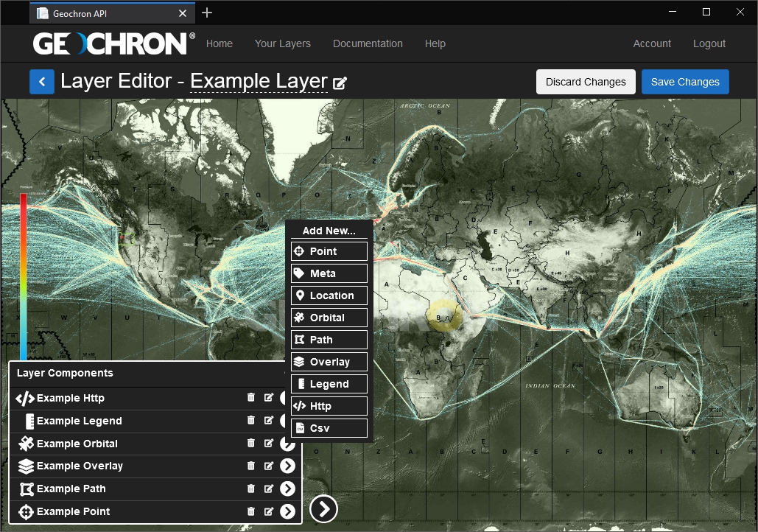Delete the Example Http component
Image resolution: width=758 pixels, height=532 pixels.
click(x=251, y=398)
